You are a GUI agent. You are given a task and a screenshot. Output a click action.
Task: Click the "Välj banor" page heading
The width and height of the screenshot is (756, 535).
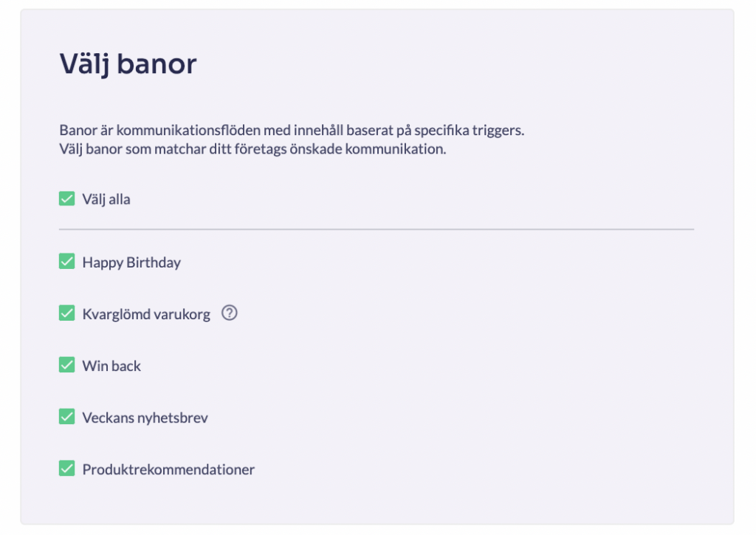[128, 65]
